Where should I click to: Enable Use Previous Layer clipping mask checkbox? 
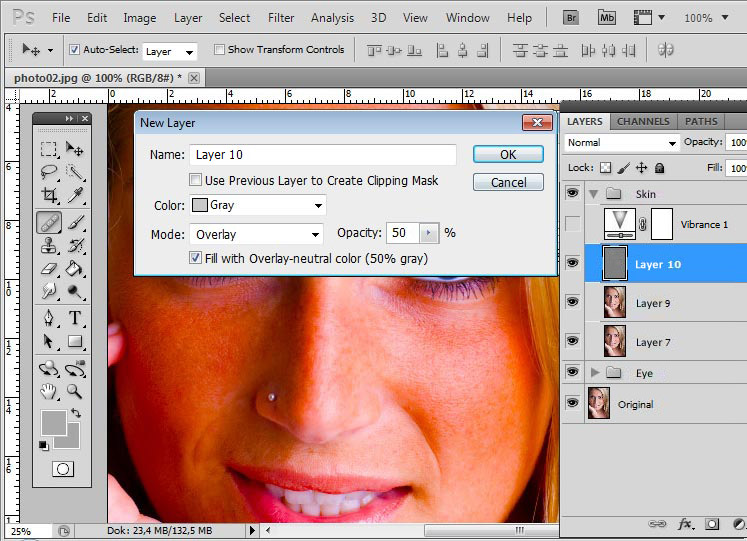196,181
